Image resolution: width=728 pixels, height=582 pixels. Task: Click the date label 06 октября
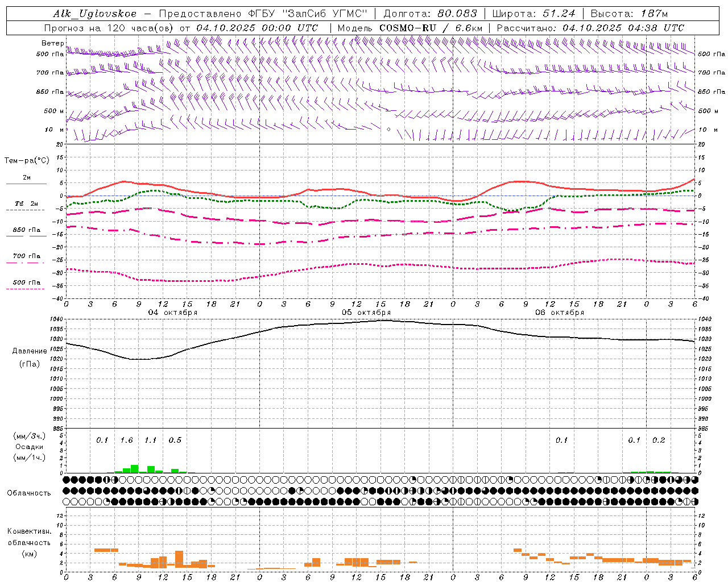560,313
